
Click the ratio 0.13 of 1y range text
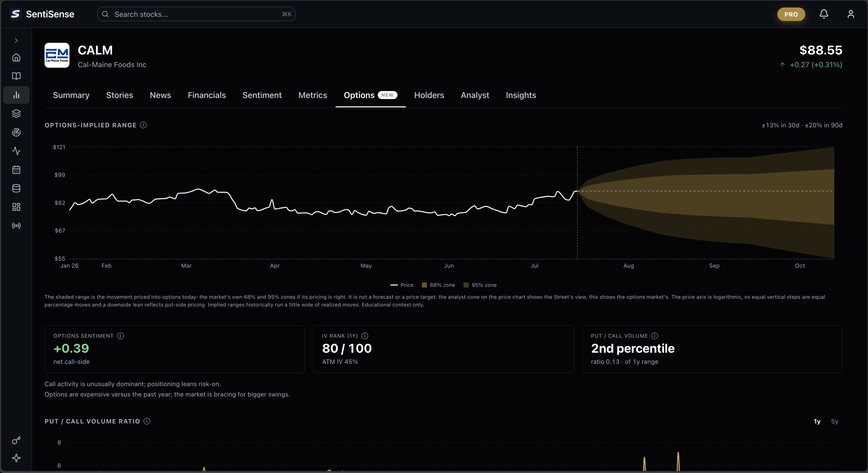coord(624,362)
